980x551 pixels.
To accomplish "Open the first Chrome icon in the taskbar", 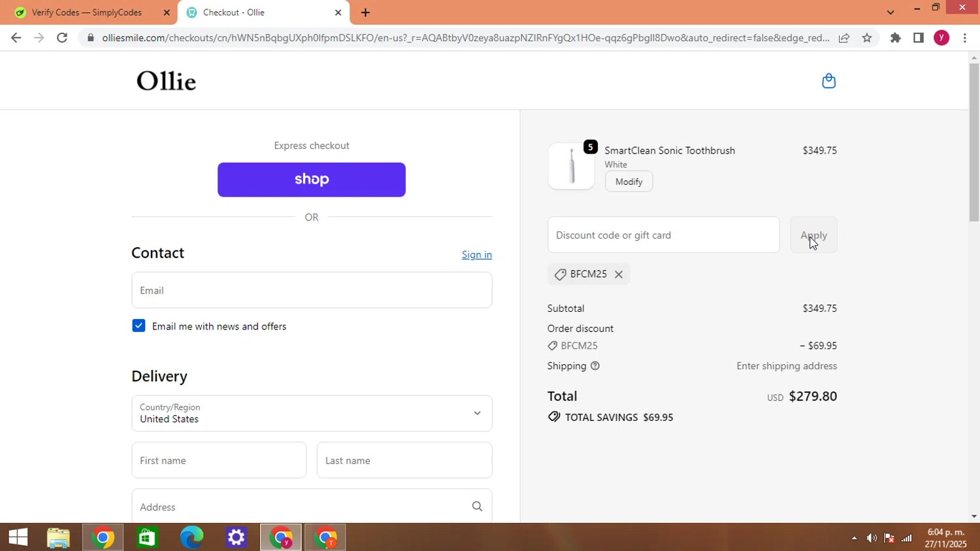I will coord(103,537).
